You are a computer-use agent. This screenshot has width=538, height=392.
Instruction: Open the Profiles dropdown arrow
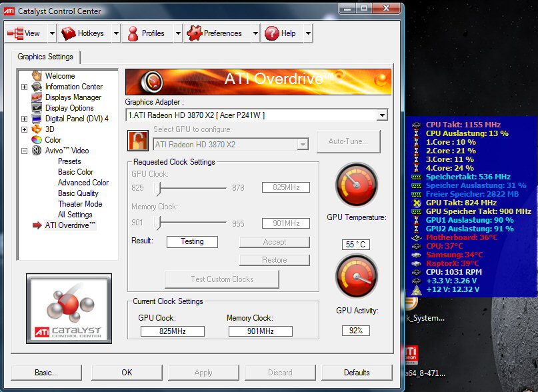point(178,33)
